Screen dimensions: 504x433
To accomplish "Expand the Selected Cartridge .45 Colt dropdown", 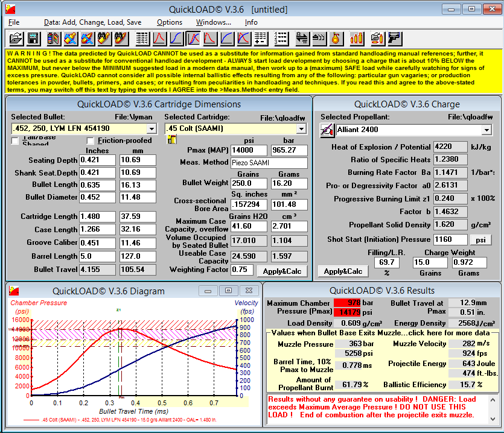I will pos(301,129).
